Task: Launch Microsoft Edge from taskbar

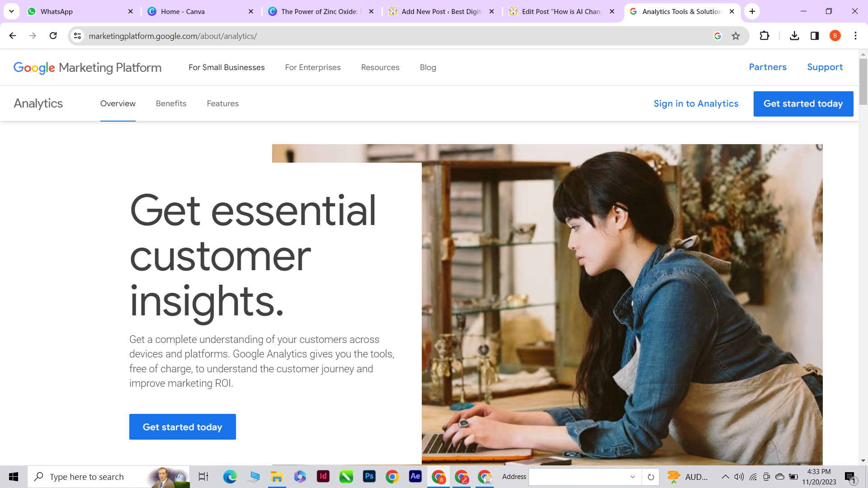Action: 230,477
